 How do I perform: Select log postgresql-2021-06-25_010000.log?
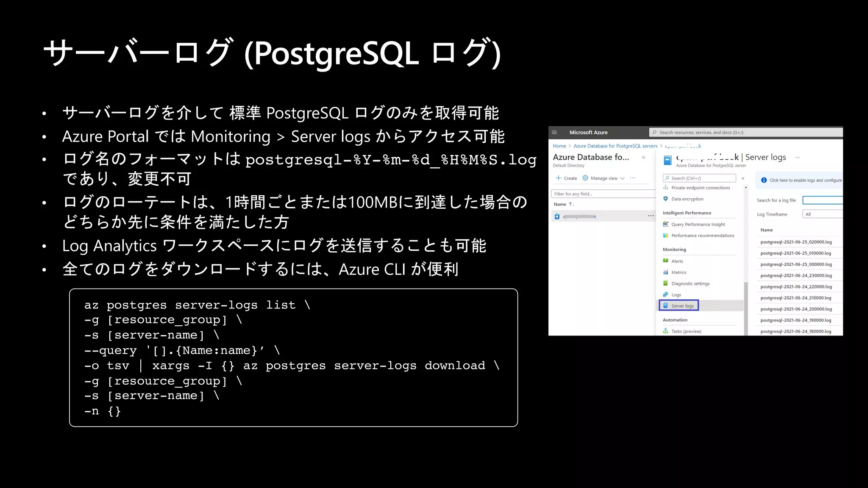pos(796,253)
